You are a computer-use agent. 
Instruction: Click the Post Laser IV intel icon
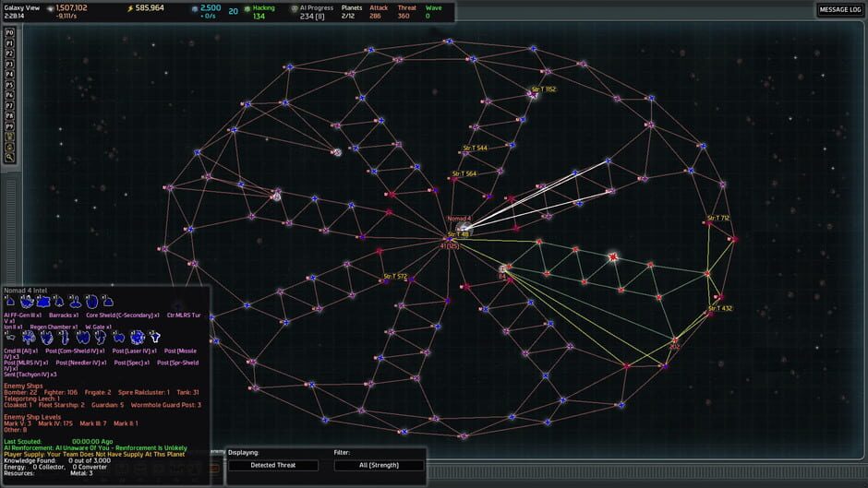point(47,338)
